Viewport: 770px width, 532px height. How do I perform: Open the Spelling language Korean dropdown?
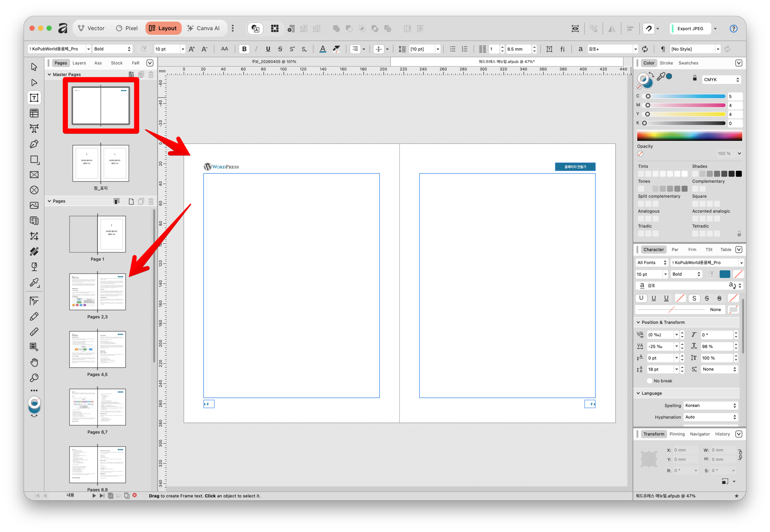tap(710, 405)
